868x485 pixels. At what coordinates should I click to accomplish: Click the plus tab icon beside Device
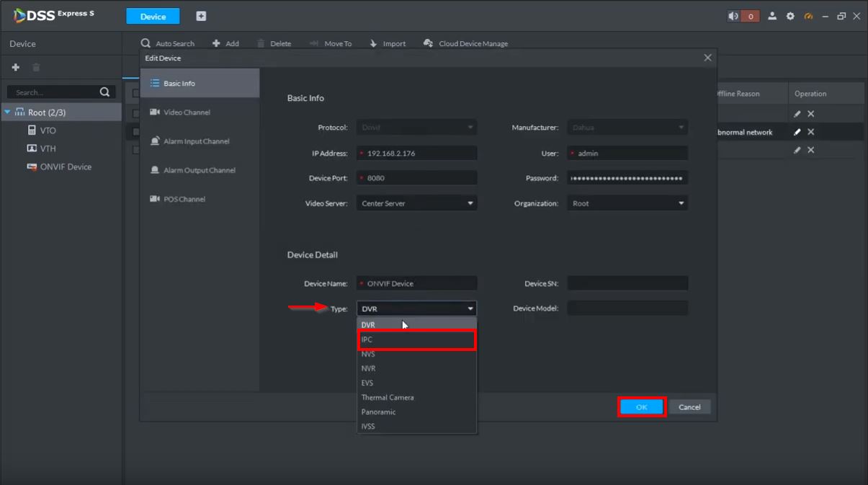click(x=201, y=17)
